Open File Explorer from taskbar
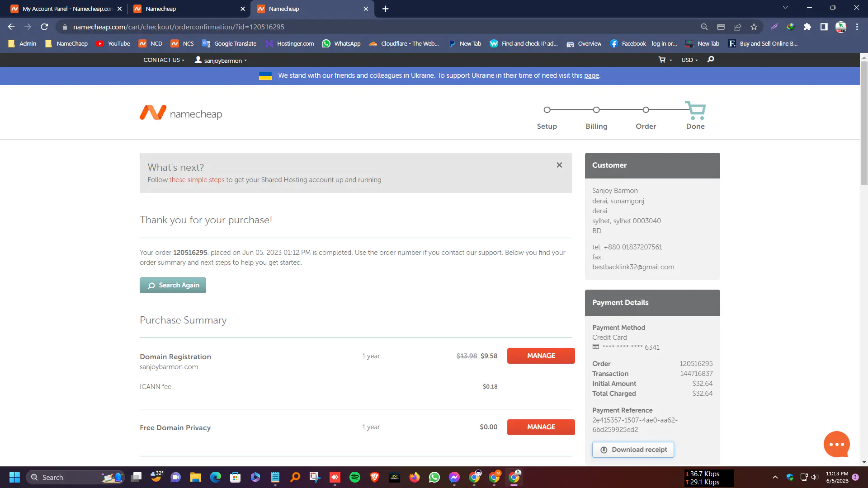The image size is (868, 488). tap(196, 477)
